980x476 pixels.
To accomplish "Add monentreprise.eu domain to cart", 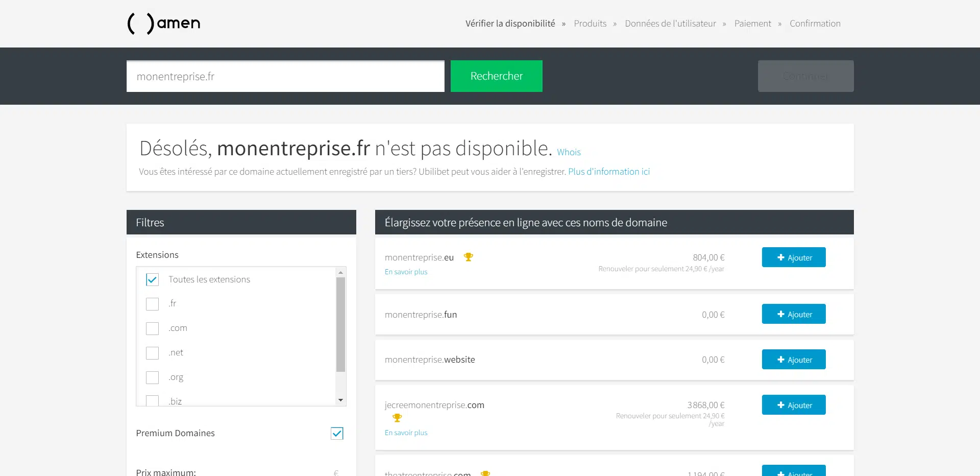I will tap(793, 257).
